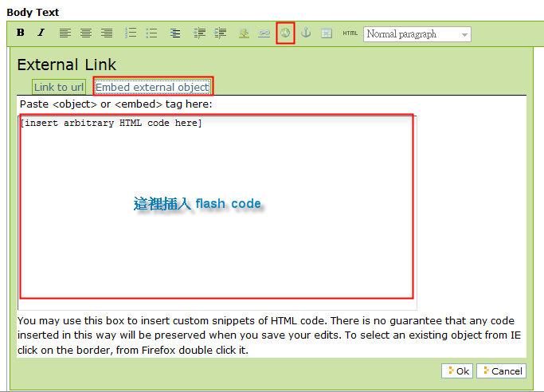Insert internal link chain icon
The height and width of the screenshot is (392, 544).
pos(264,33)
